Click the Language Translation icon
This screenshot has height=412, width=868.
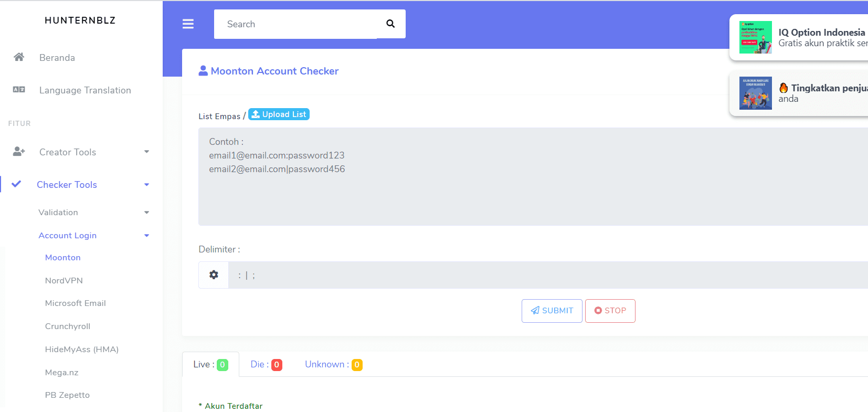(19, 90)
